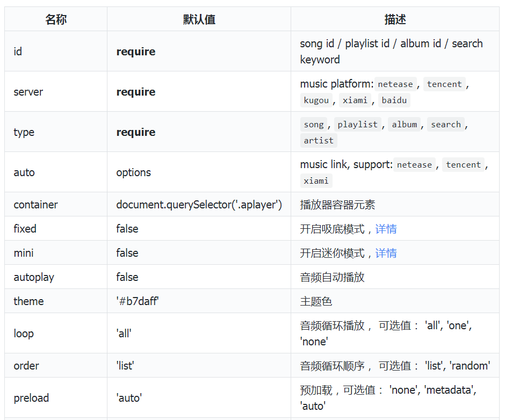
Task: Click the '#b7daff' theme default value
Action: (138, 301)
